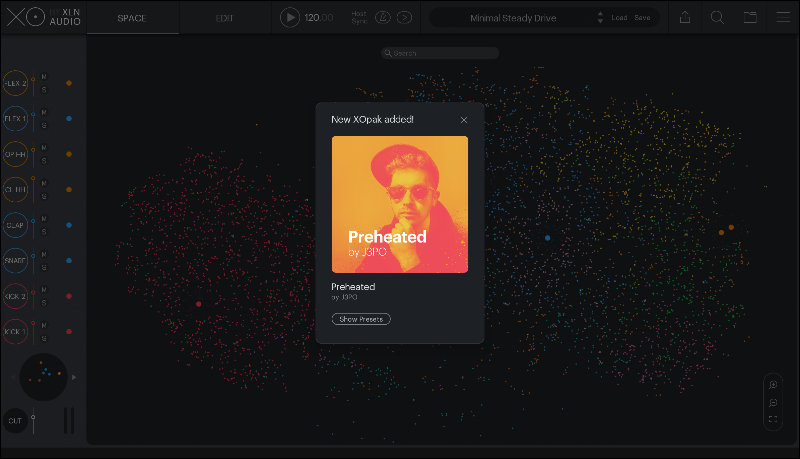
Task: Switch to the EDIT tab
Action: pyautogui.click(x=224, y=18)
